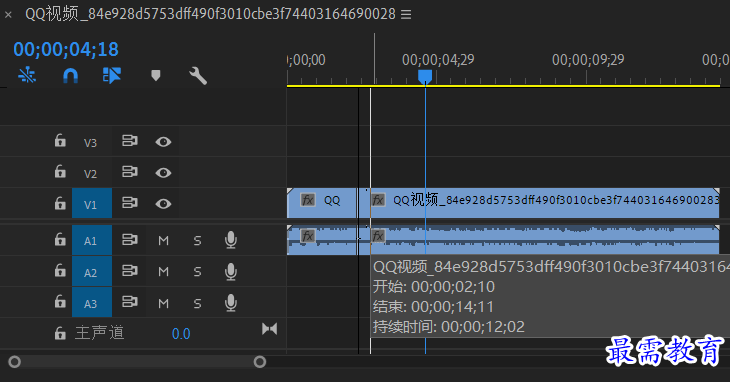Toggle sync lock on V2
This screenshot has height=382, width=730.
pyautogui.click(x=129, y=172)
